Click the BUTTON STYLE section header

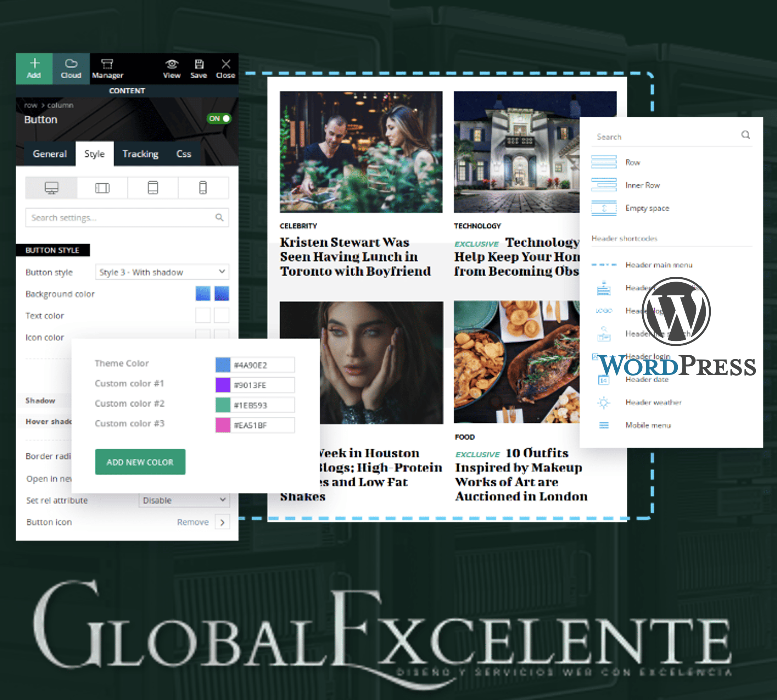(53, 250)
